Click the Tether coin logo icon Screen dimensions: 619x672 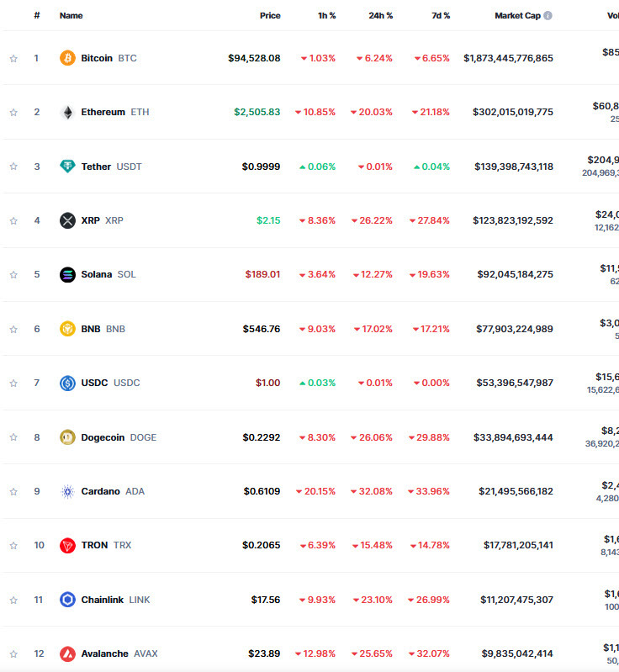point(67,167)
